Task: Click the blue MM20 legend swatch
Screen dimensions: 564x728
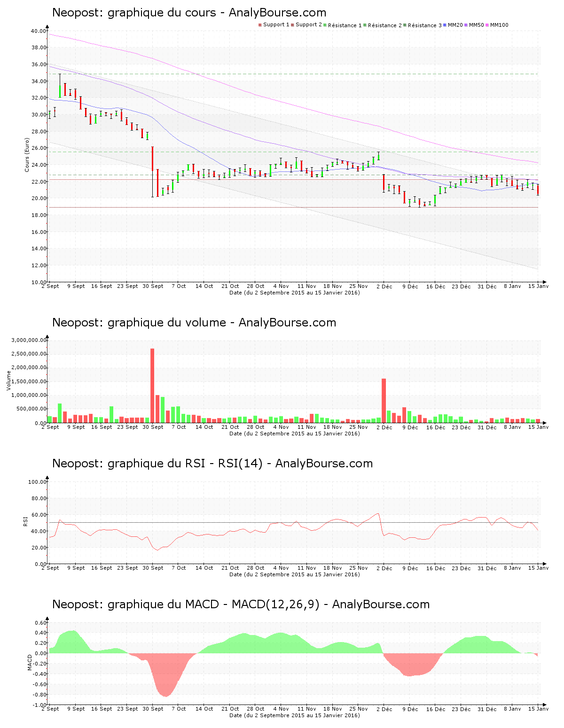Action: [445, 25]
